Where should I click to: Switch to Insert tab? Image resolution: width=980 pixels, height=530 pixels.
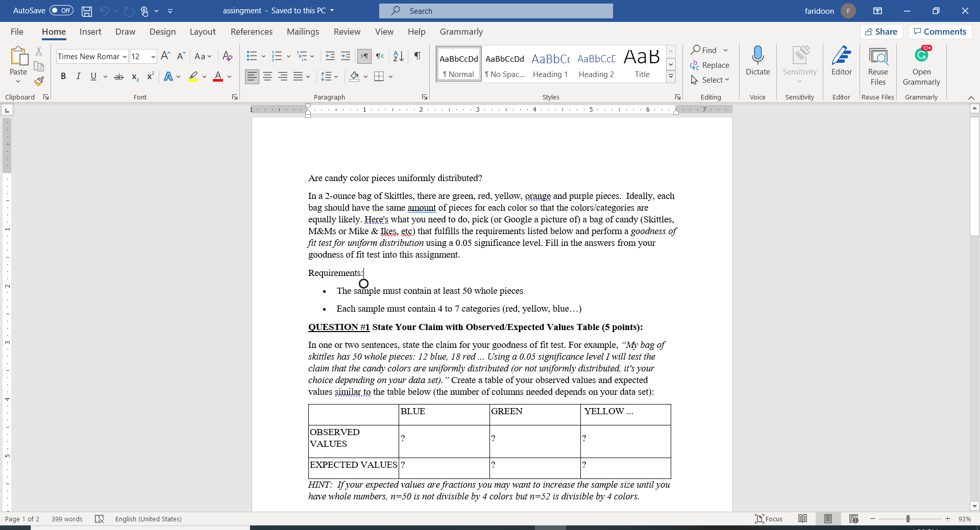pos(90,32)
